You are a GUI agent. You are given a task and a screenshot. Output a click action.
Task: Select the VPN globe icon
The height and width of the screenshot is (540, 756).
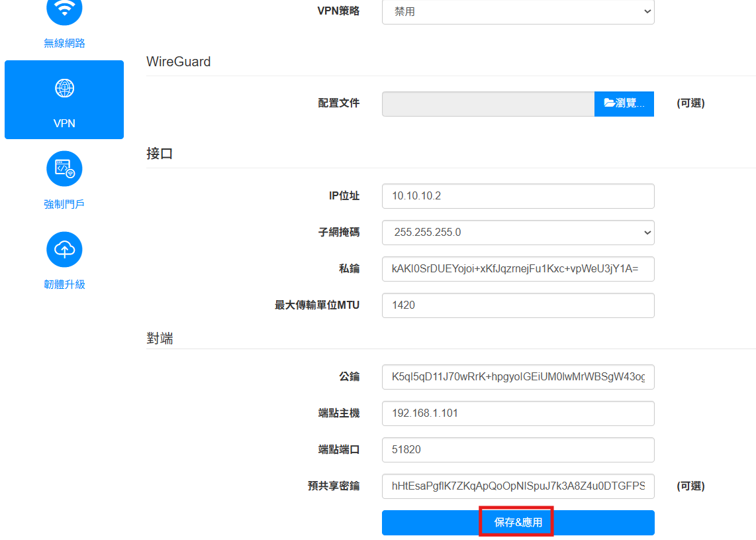(64, 88)
